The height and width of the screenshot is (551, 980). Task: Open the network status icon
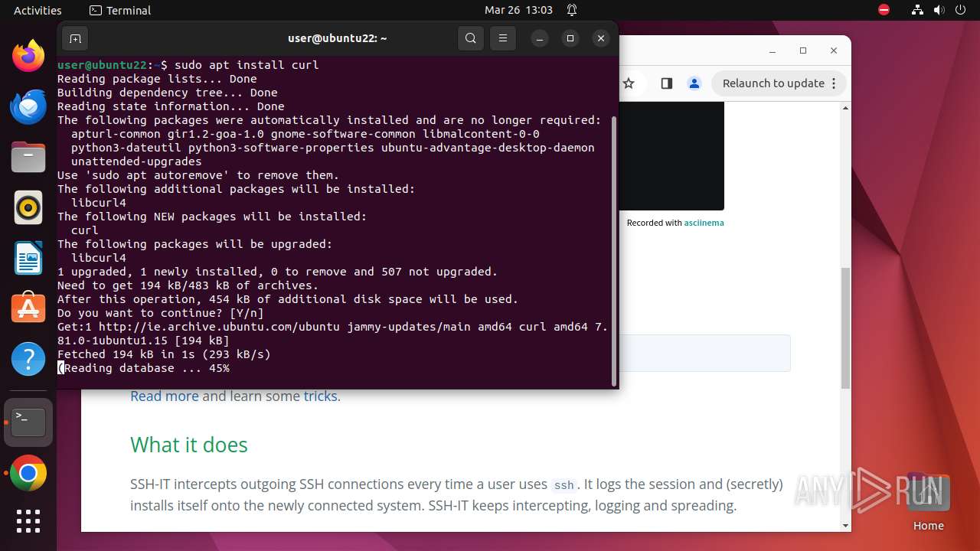[x=918, y=10]
